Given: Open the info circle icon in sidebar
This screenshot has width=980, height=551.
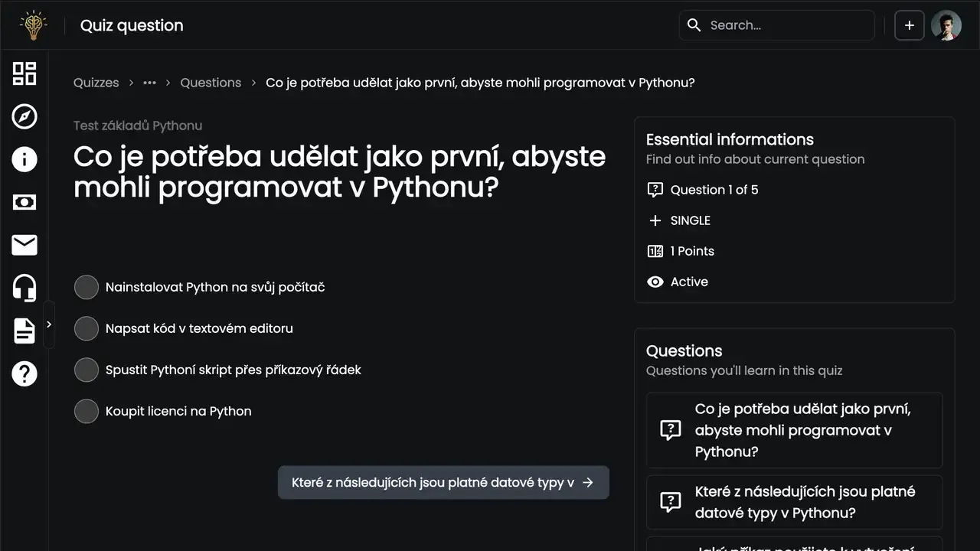Looking at the screenshot, I should tap(24, 159).
